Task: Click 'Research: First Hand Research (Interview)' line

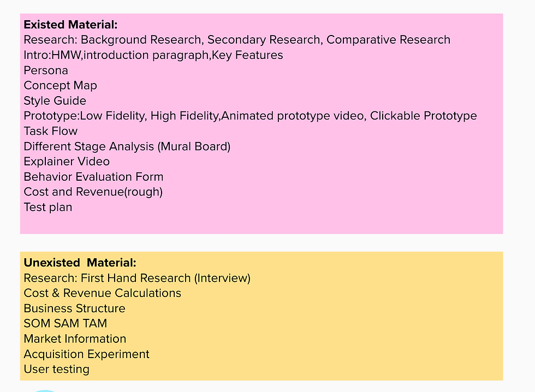Action: click(137, 278)
